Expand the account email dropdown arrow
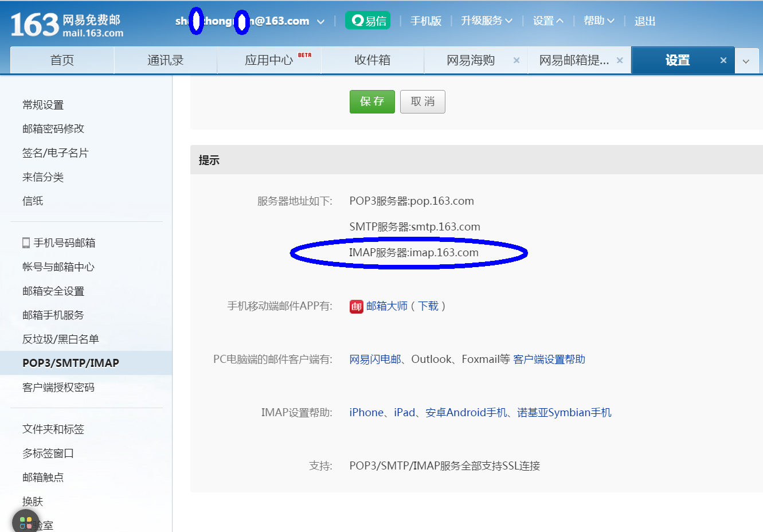 pyautogui.click(x=321, y=22)
